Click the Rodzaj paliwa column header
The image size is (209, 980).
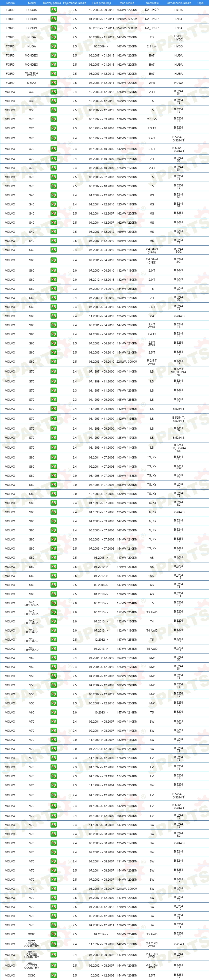click(x=52, y=3)
